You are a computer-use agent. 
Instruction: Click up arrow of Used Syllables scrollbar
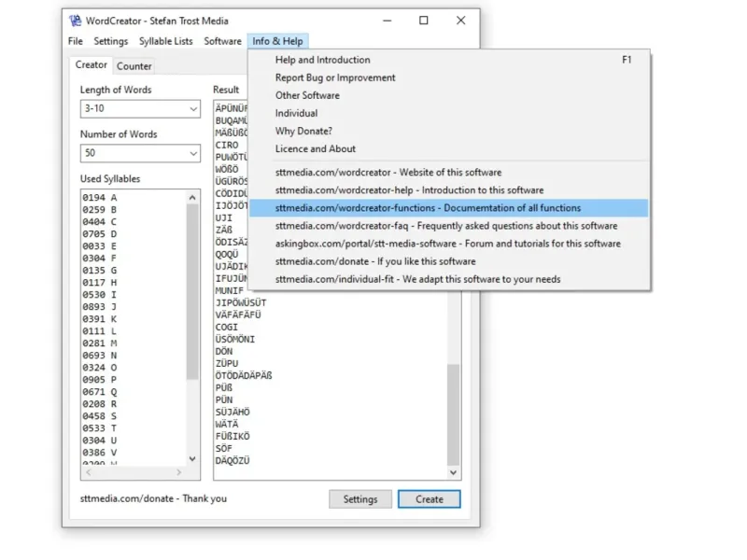(192, 197)
